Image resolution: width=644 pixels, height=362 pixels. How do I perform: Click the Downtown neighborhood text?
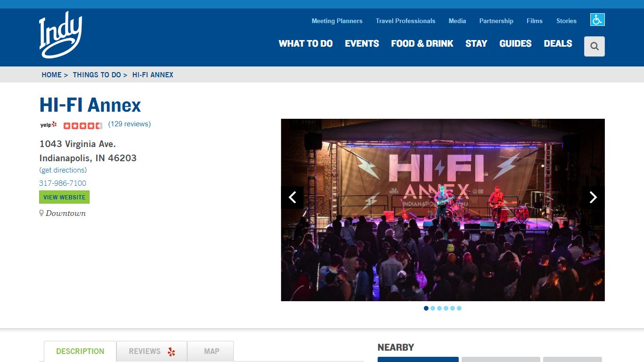(66, 213)
